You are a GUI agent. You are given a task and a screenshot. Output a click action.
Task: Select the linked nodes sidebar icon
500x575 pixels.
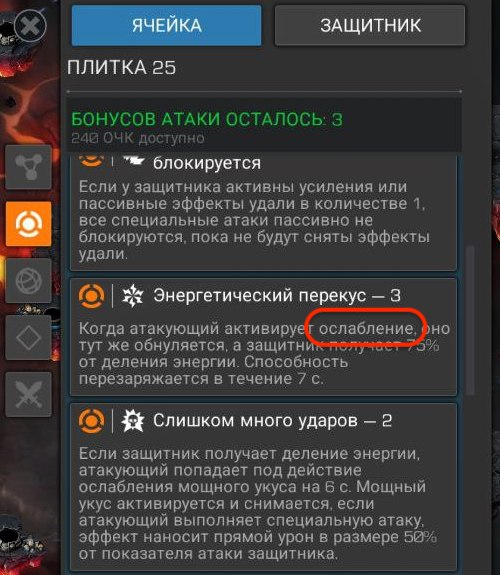29,167
